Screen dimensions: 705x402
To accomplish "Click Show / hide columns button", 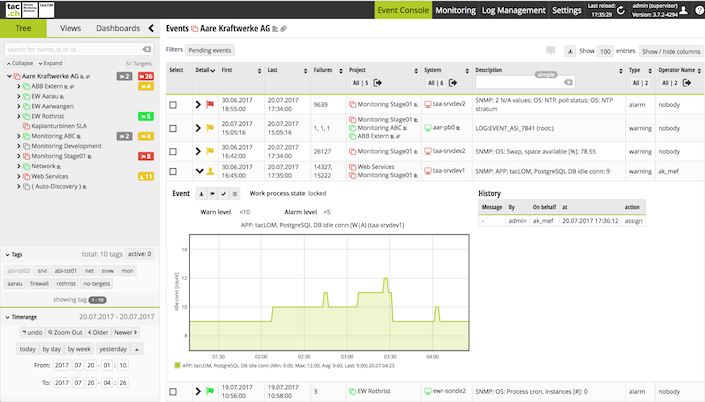I will tap(671, 51).
